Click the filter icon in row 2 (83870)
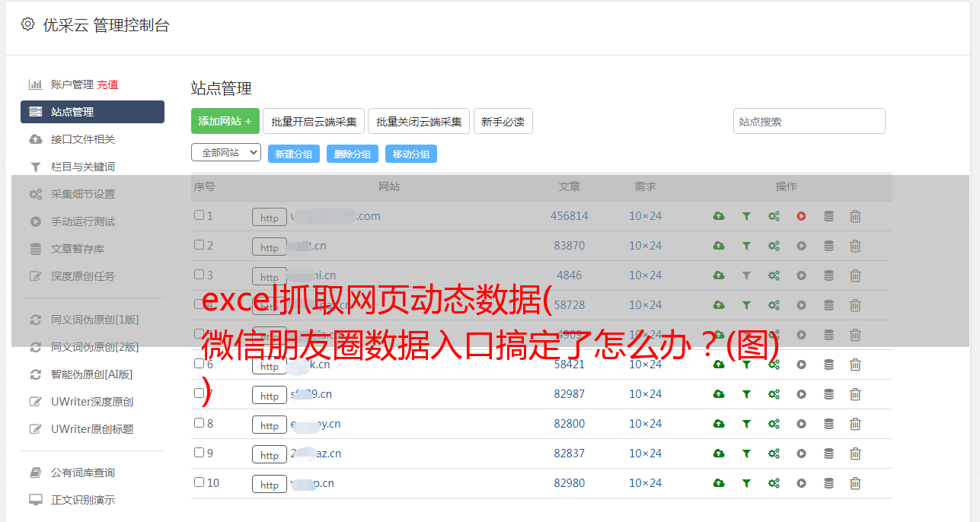This screenshot has width=980, height=522. (746, 246)
